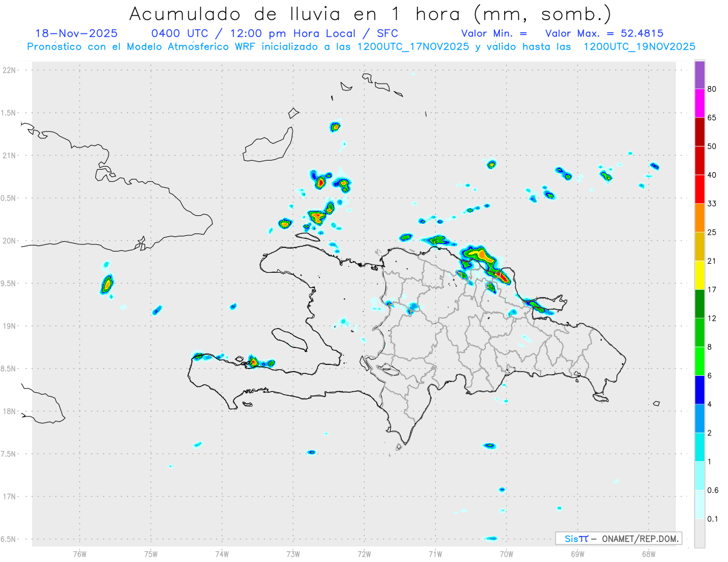
Task: Click the '76W' longitude label
Action: [79, 554]
